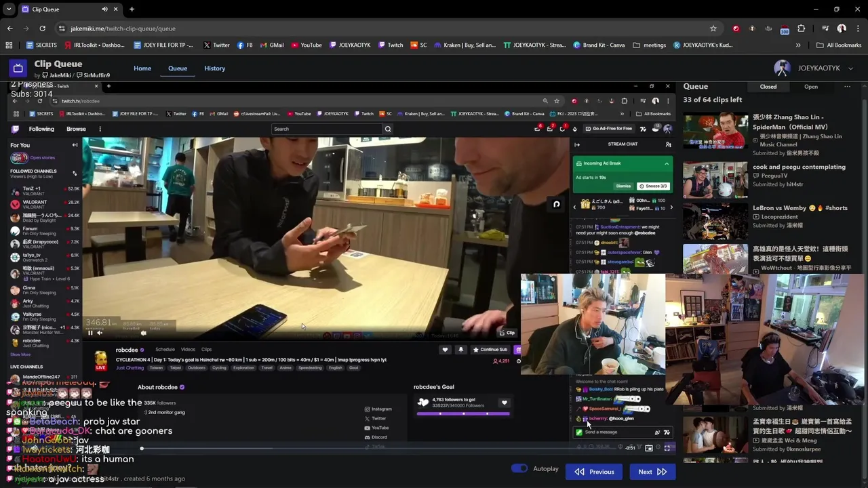
Task: Toggle the Autoplay switch
Action: point(519,468)
